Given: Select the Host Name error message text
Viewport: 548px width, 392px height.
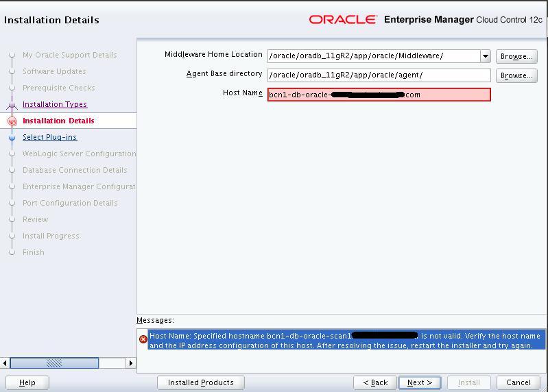Looking at the screenshot, I should click(x=346, y=341).
